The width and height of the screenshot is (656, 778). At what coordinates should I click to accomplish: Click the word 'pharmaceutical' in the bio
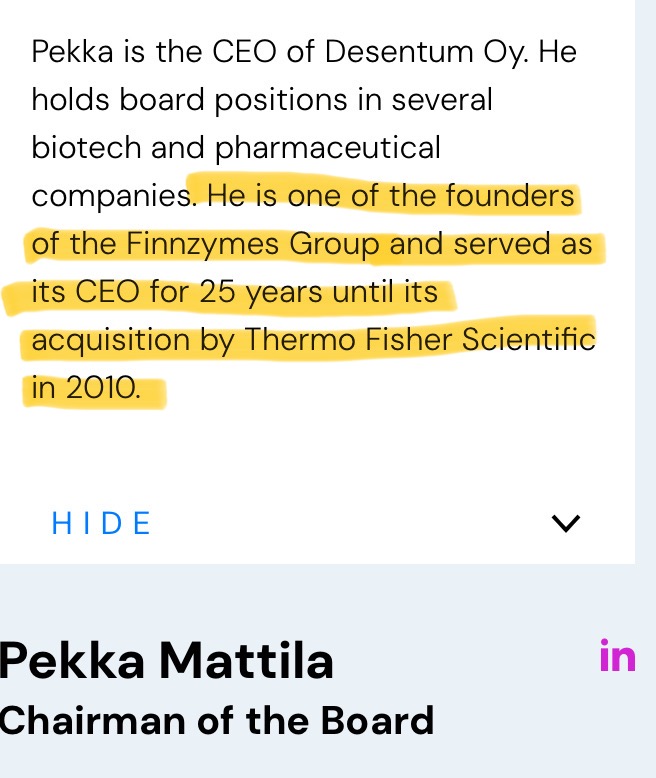click(328, 148)
